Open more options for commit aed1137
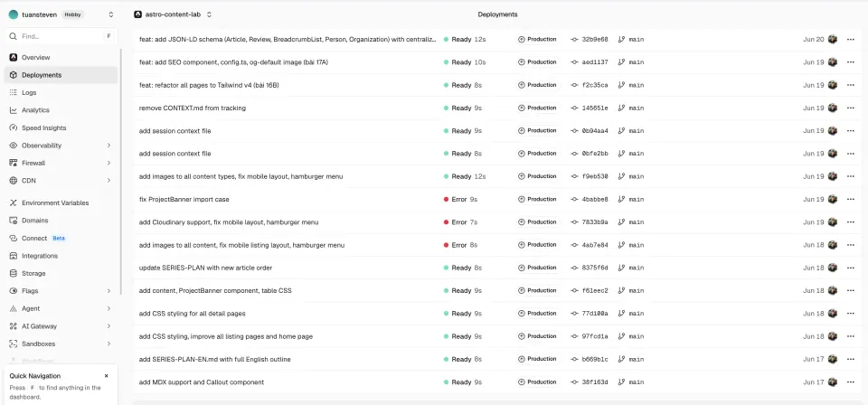Screen dimensions: 868x405 click(x=850, y=62)
